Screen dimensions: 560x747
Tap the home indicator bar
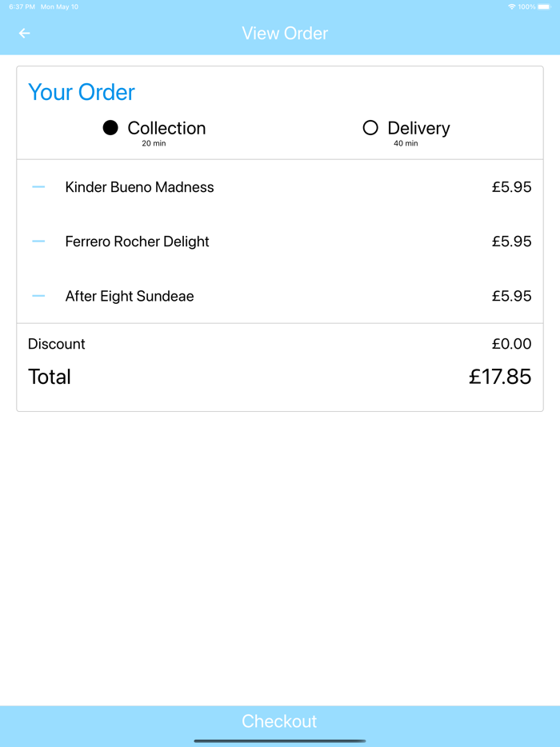pyautogui.click(x=280, y=741)
